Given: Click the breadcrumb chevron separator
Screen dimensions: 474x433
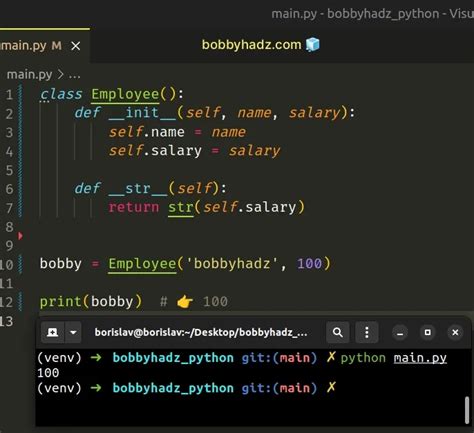Looking at the screenshot, I should click(60, 75).
